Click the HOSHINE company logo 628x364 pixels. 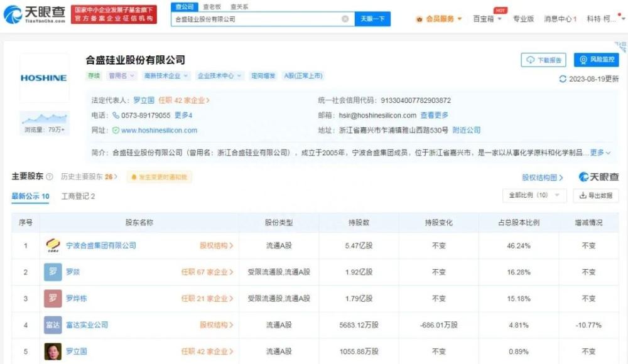[x=44, y=78]
